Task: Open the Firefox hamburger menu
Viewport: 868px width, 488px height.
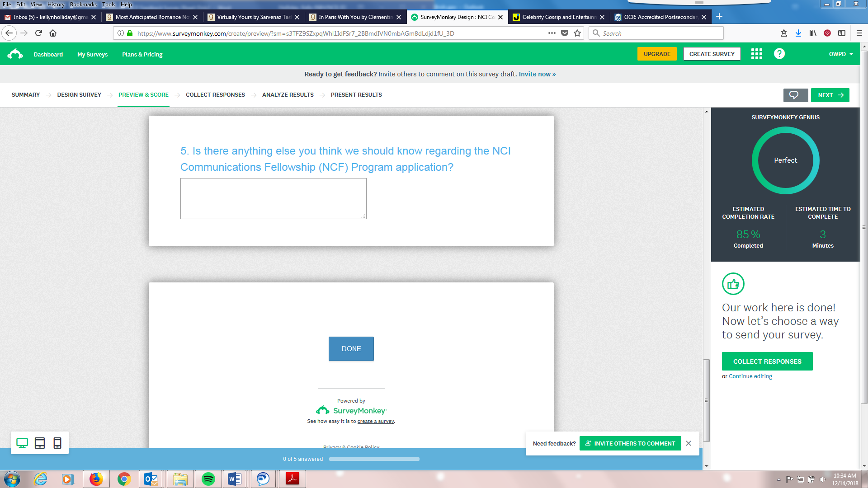Action: click(x=859, y=33)
